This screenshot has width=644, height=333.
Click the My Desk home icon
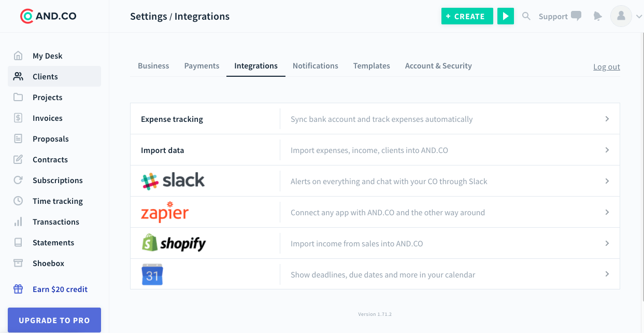(x=18, y=55)
